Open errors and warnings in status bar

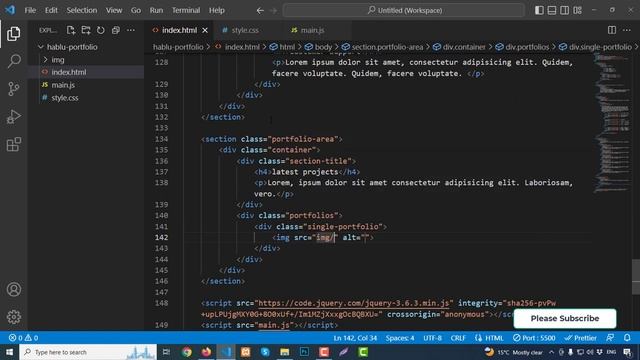[24, 338]
